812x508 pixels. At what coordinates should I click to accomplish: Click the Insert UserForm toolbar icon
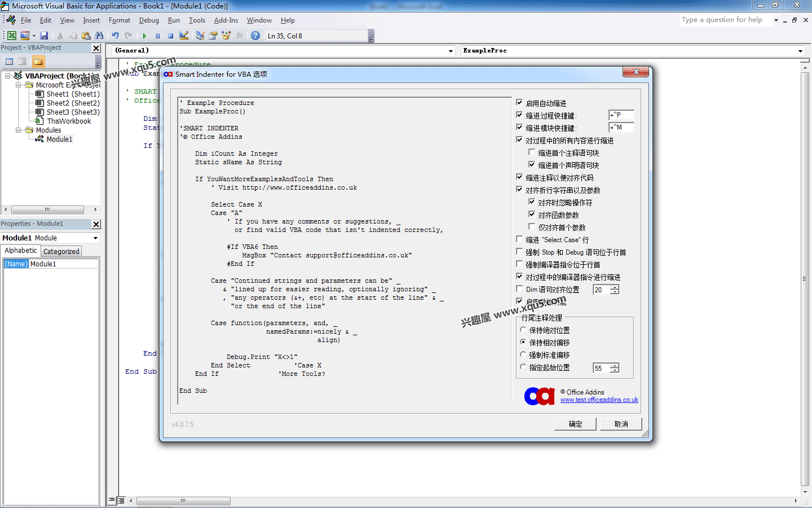(x=25, y=36)
